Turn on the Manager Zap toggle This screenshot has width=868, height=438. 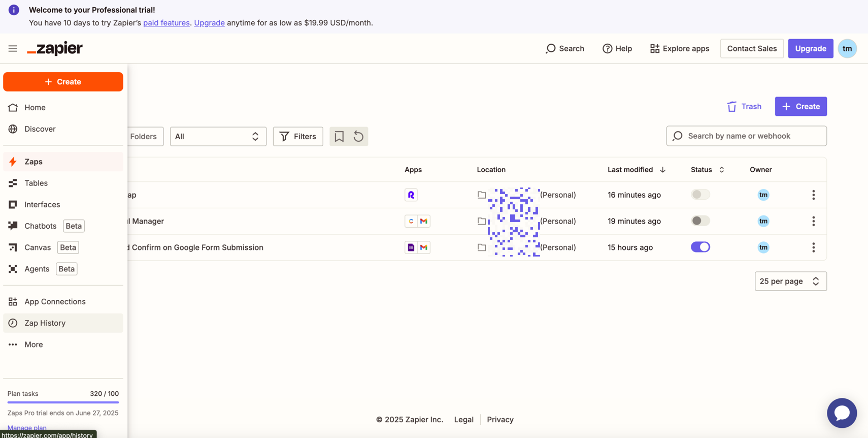tap(700, 221)
